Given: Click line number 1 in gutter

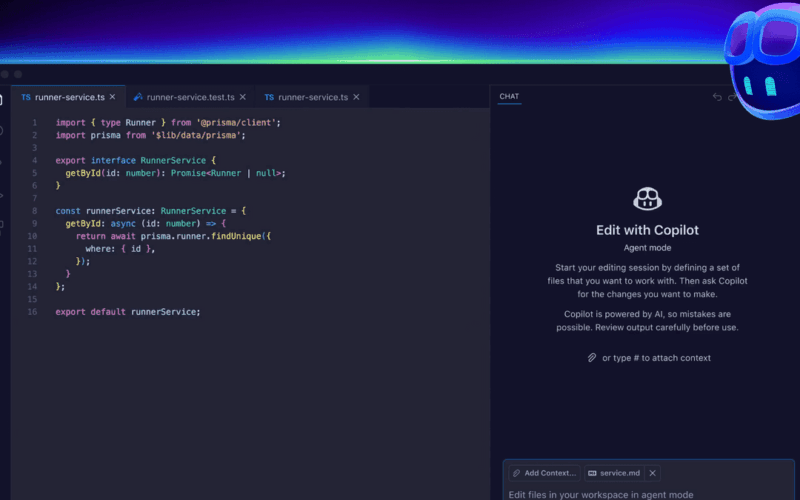Looking at the screenshot, I should [35, 122].
